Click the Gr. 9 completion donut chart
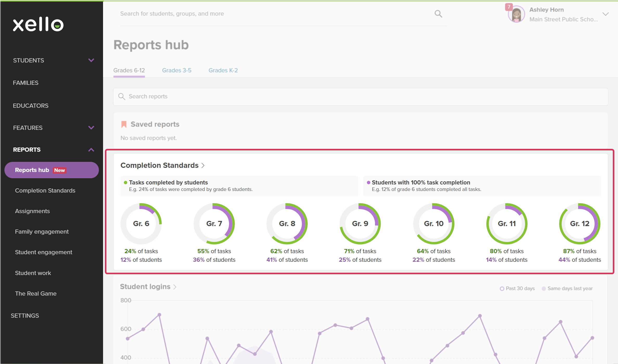The width and height of the screenshot is (618, 364). pos(360,223)
